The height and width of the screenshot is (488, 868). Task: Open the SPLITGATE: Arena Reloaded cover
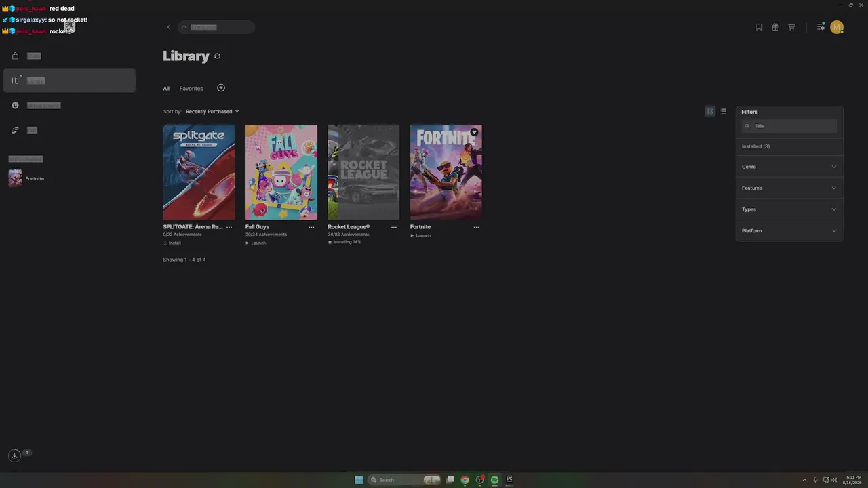click(x=199, y=172)
